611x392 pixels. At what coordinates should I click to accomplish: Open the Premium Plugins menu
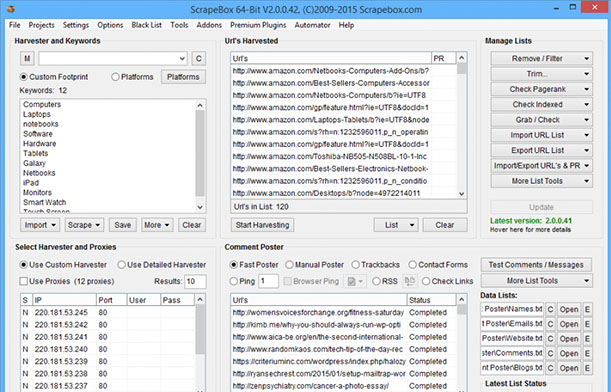(x=258, y=25)
